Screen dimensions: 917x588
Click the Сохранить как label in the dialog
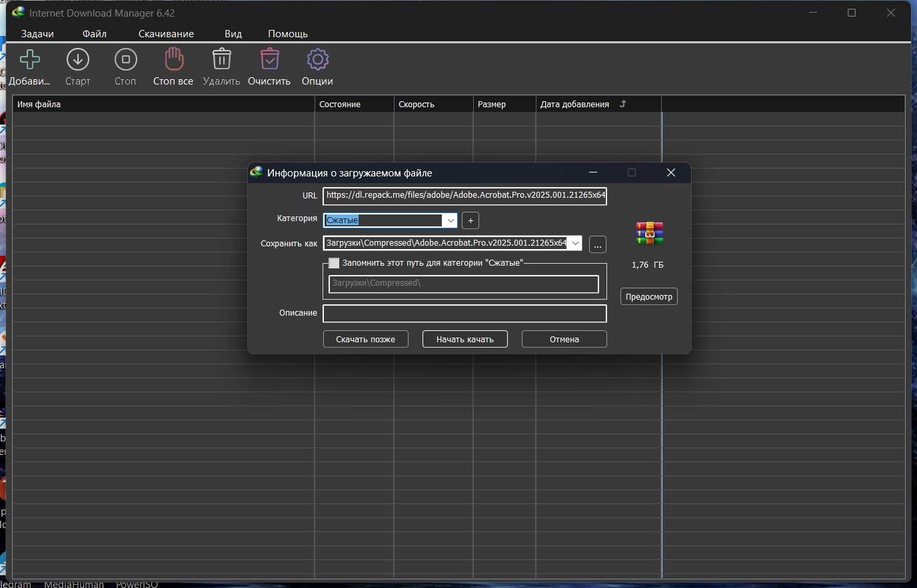click(289, 244)
